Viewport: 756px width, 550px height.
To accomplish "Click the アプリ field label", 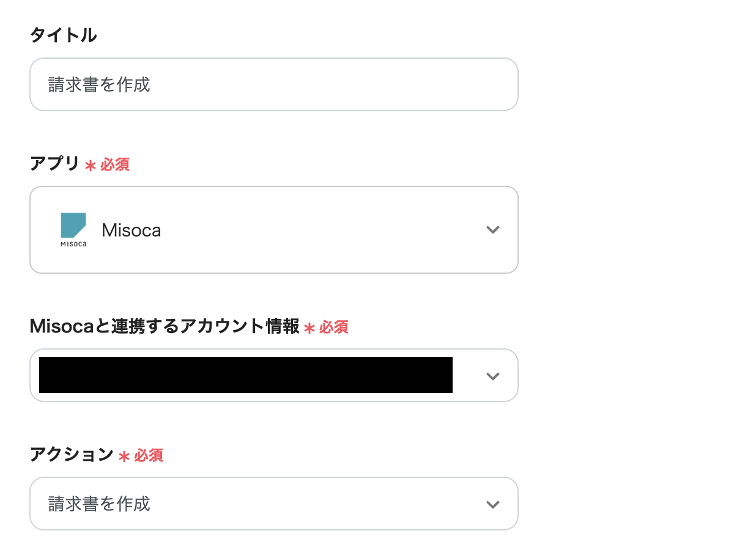I will tap(54, 164).
